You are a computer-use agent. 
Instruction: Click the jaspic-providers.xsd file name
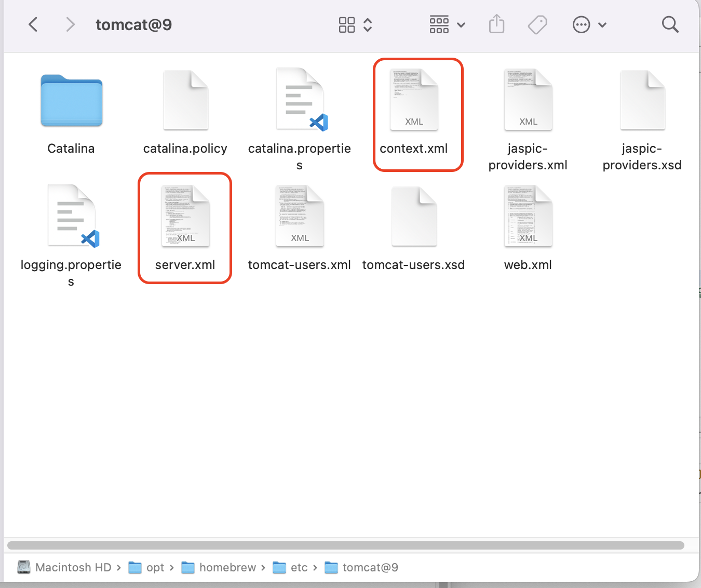click(x=642, y=156)
